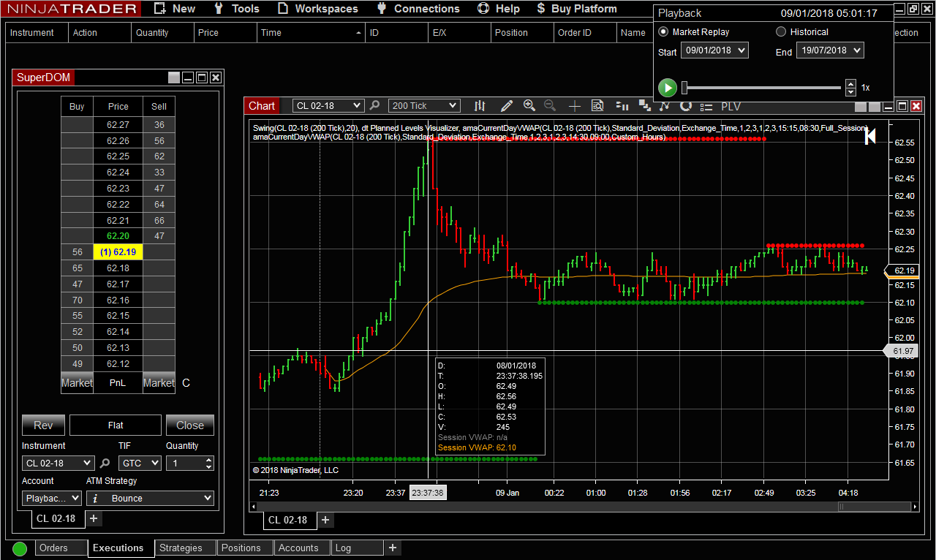Click the Instrument column header
This screenshot has height=560, width=936.
pos(37,33)
